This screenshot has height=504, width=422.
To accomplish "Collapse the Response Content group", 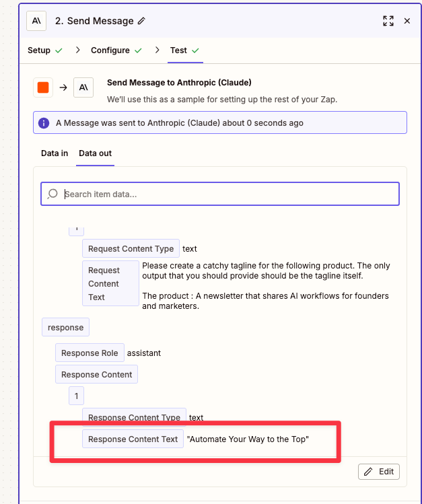I will coord(96,374).
